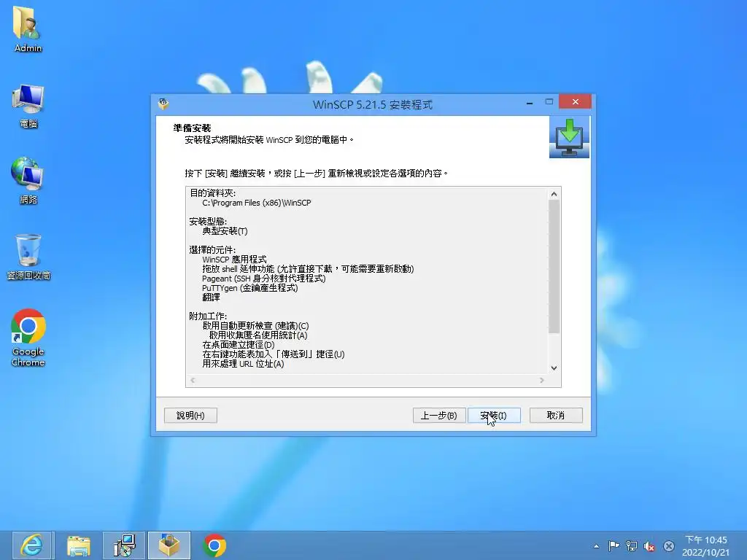
Task: Cancel setup with 取消 button
Action: click(556, 415)
